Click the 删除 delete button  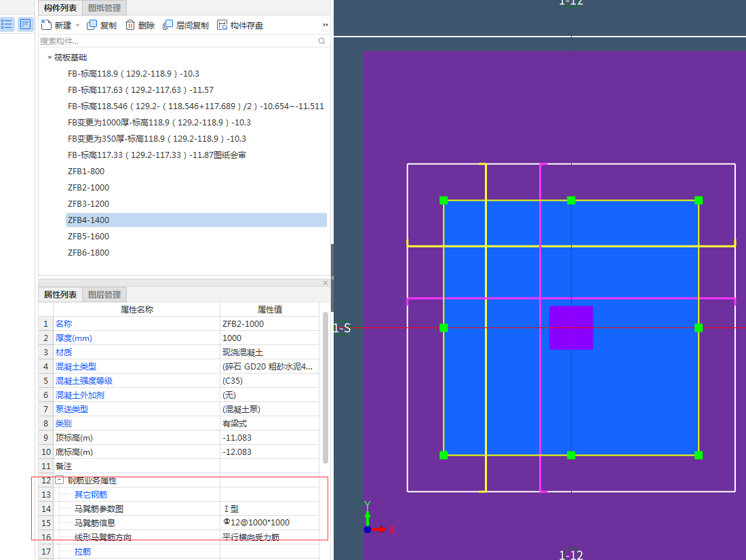pyautogui.click(x=140, y=25)
